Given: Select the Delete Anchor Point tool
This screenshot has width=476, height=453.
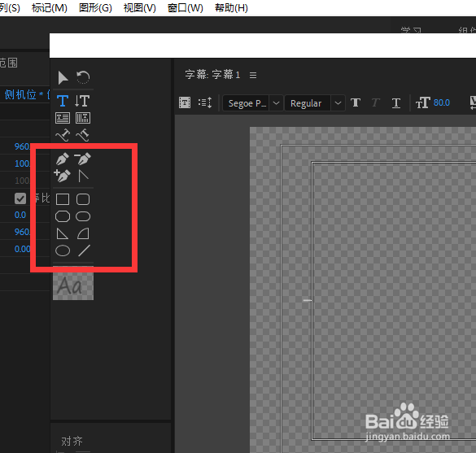Looking at the screenshot, I should (82, 159).
